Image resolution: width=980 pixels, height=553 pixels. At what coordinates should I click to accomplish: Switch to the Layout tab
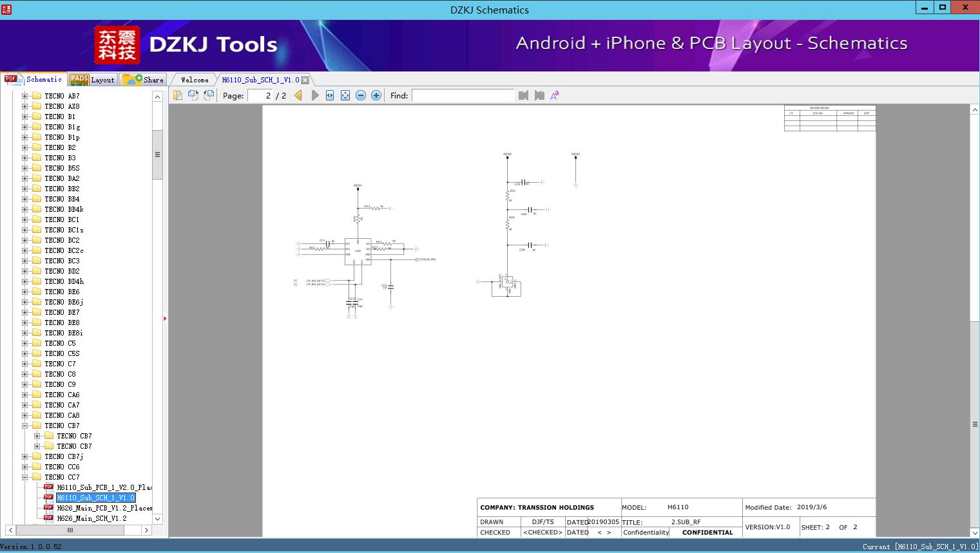pos(93,80)
